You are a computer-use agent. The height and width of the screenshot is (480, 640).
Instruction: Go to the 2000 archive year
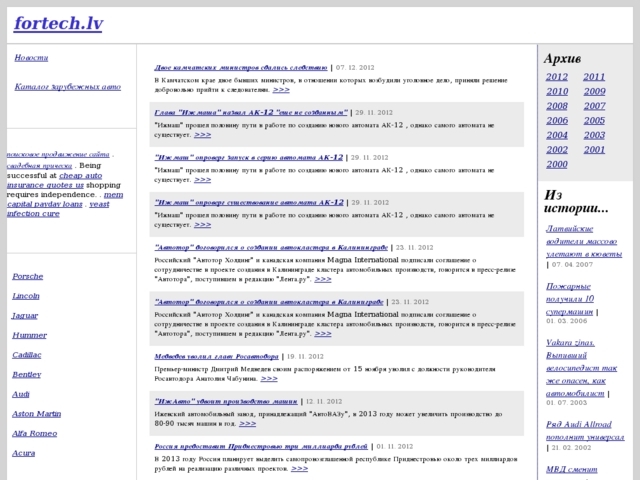point(557,164)
